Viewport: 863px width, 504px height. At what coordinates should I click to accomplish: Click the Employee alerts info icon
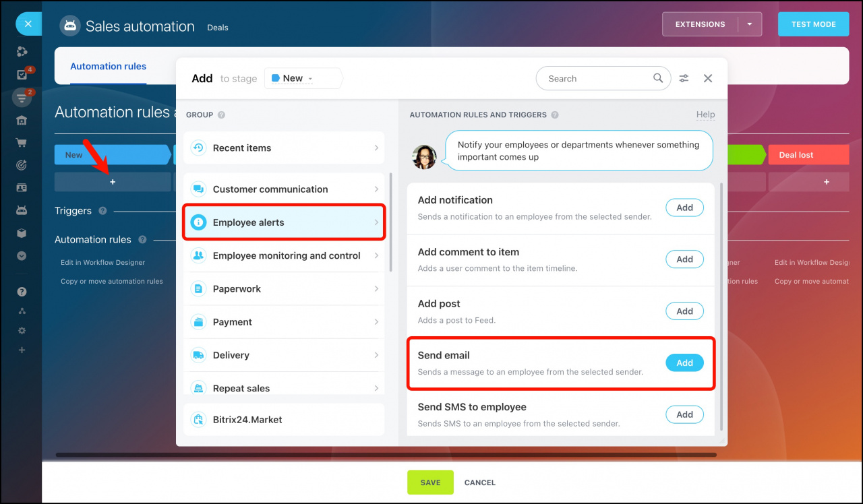pos(198,222)
